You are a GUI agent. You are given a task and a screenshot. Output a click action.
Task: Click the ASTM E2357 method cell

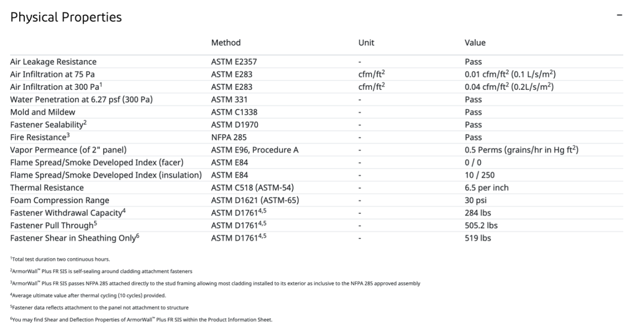point(234,62)
